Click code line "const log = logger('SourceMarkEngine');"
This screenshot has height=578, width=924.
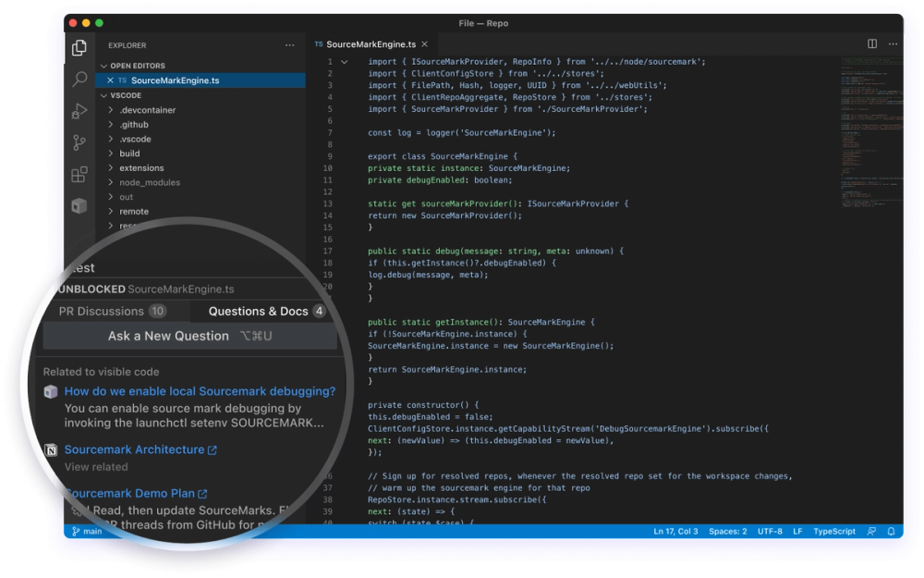click(461, 132)
